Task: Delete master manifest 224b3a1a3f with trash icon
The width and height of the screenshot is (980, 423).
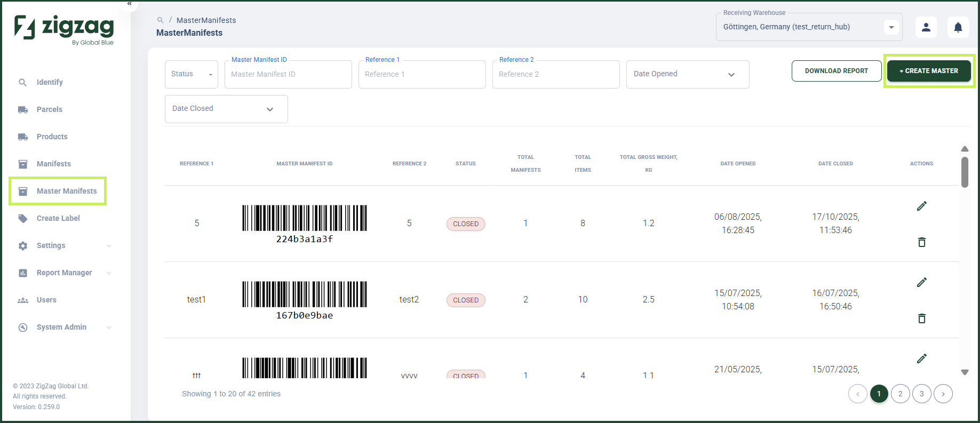Action: click(x=922, y=242)
